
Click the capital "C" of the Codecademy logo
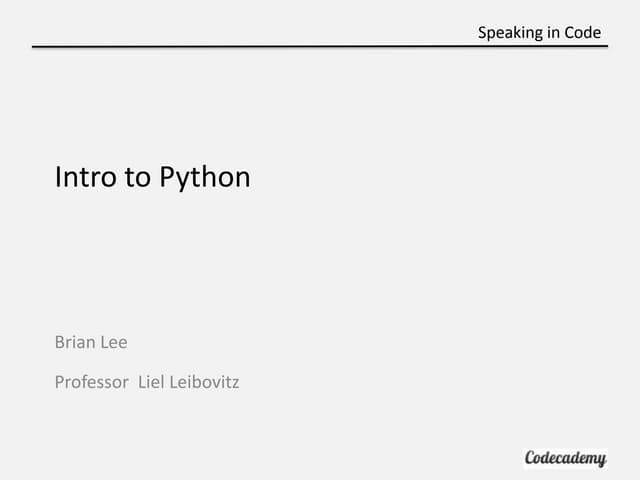pos(532,458)
